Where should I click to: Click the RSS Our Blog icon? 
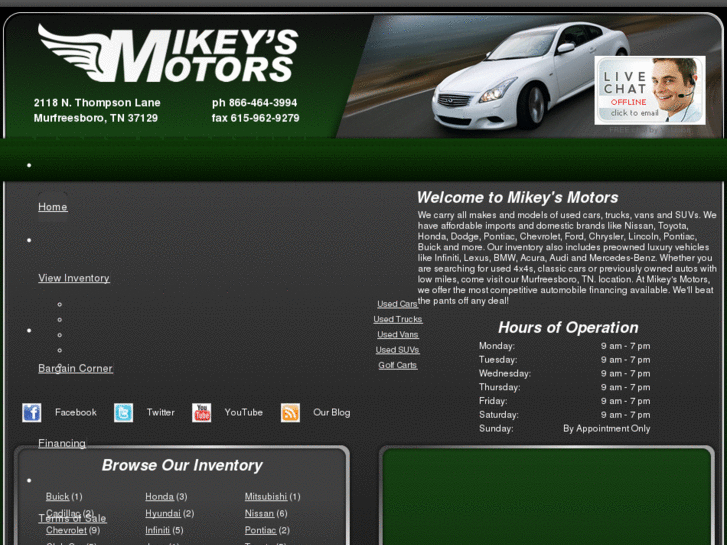tap(290, 412)
